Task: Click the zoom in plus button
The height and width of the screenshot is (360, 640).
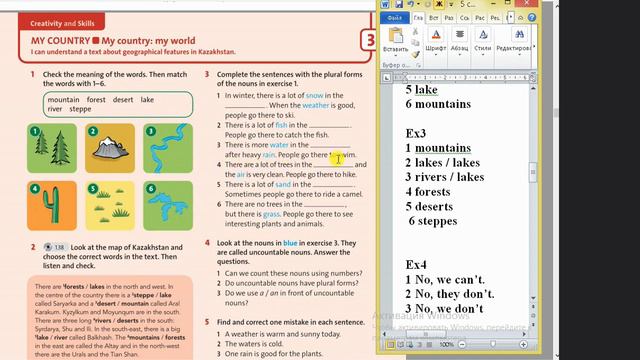Action: coord(523,344)
